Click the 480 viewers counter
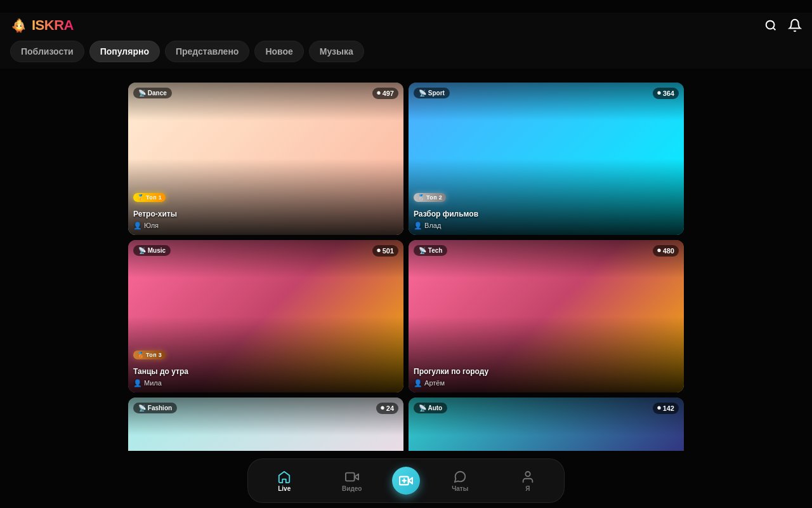The image size is (812, 508). pos(665,251)
